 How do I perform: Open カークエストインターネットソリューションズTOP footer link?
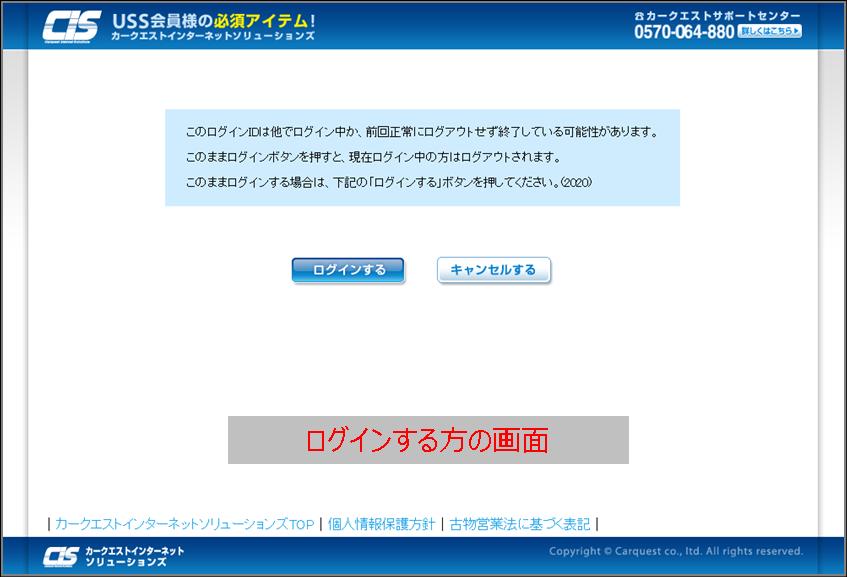(x=185, y=524)
